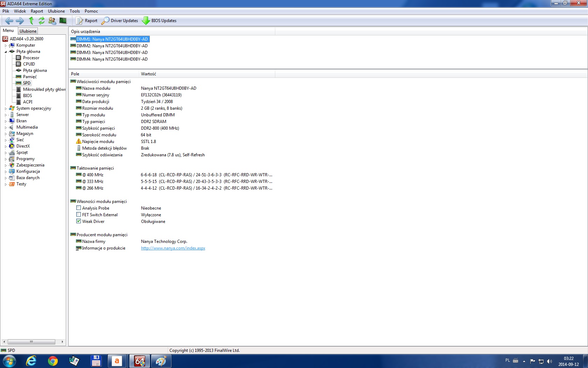Expand the System operacyjny node

click(6, 109)
